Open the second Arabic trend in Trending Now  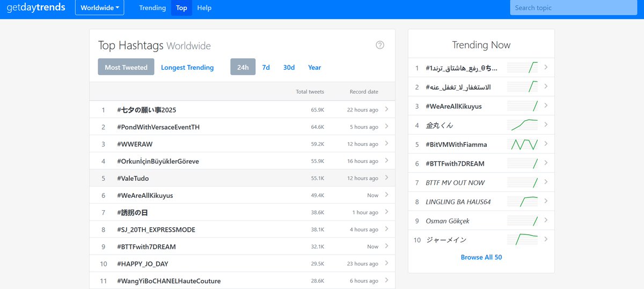tap(458, 87)
